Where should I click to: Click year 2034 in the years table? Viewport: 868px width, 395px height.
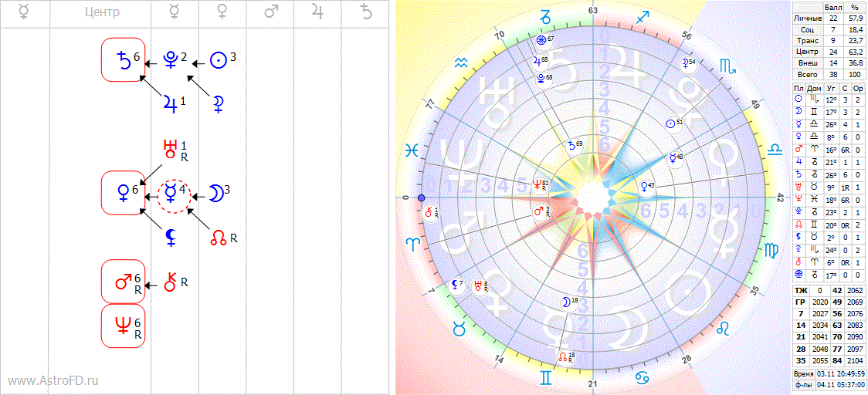[x=820, y=325]
